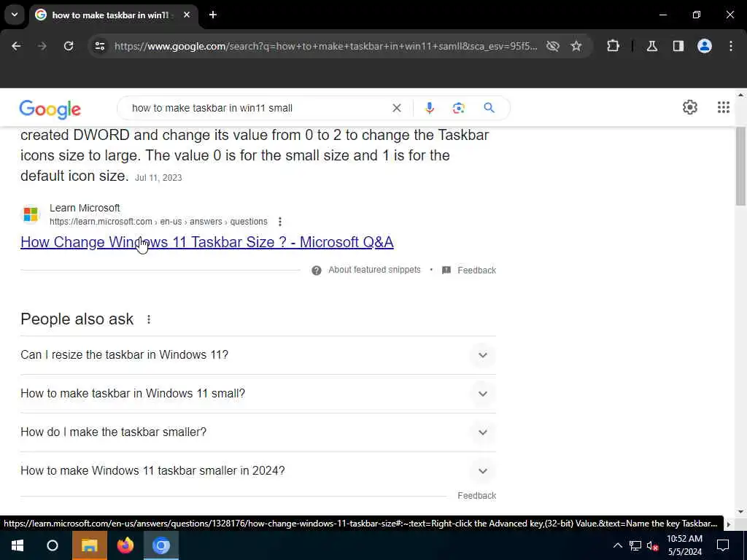747x560 pixels.
Task: Click question text 'How do I make the taskbar smaller?'
Action: click(x=113, y=432)
